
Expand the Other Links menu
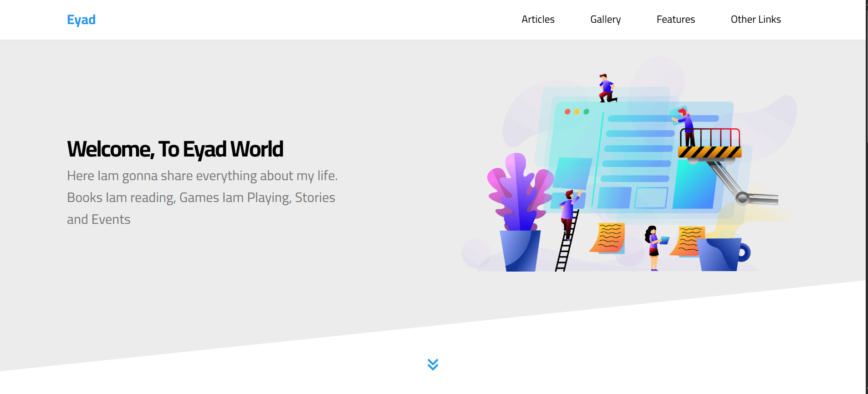pos(756,20)
